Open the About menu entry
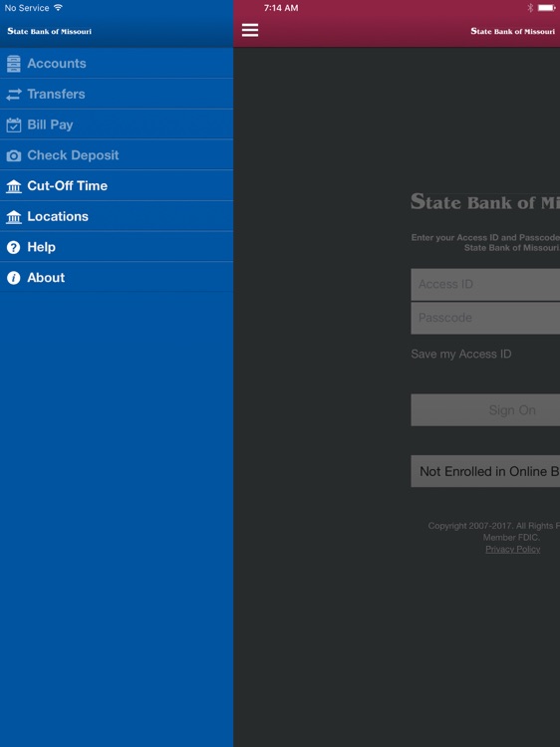Image resolution: width=560 pixels, height=747 pixels. 117,277
